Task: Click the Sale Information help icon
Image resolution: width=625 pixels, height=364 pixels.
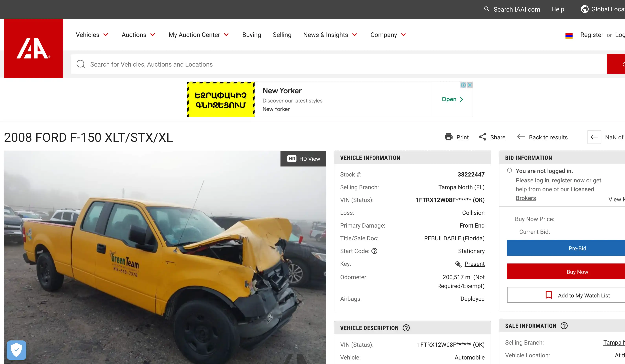Action: coord(565,326)
